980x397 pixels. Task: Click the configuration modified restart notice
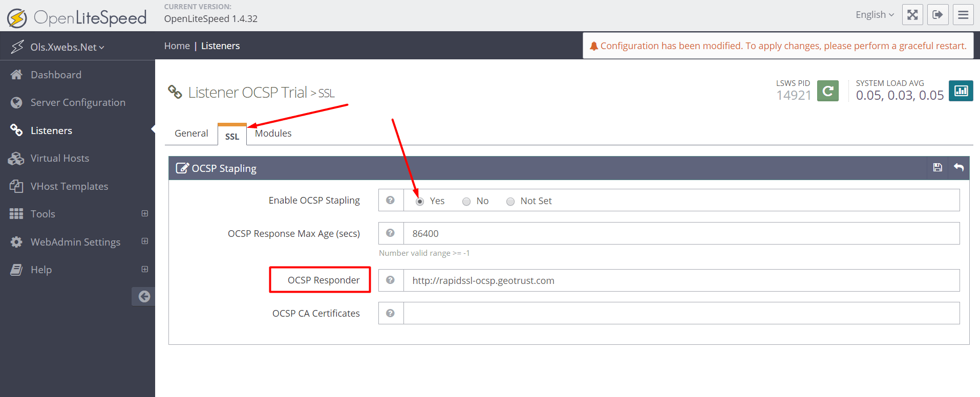coord(778,46)
